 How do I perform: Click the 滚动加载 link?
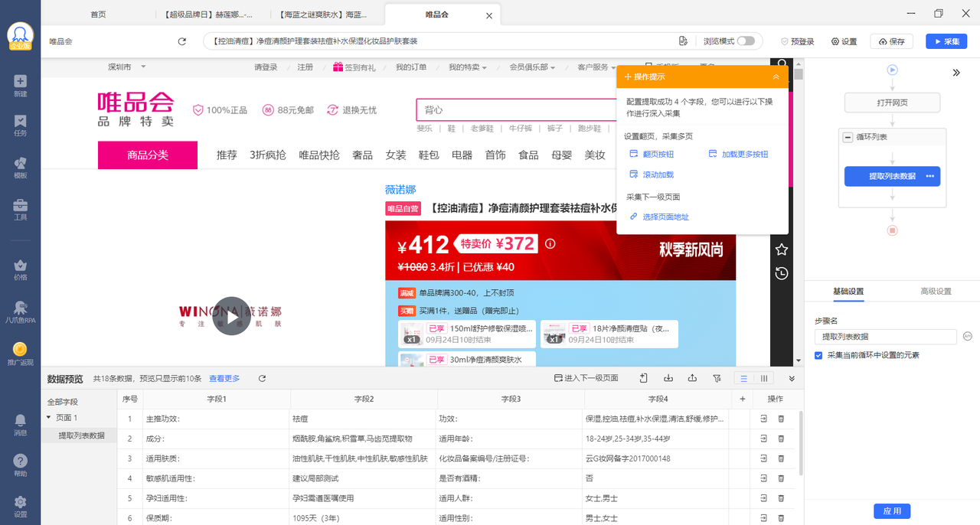(x=652, y=174)
